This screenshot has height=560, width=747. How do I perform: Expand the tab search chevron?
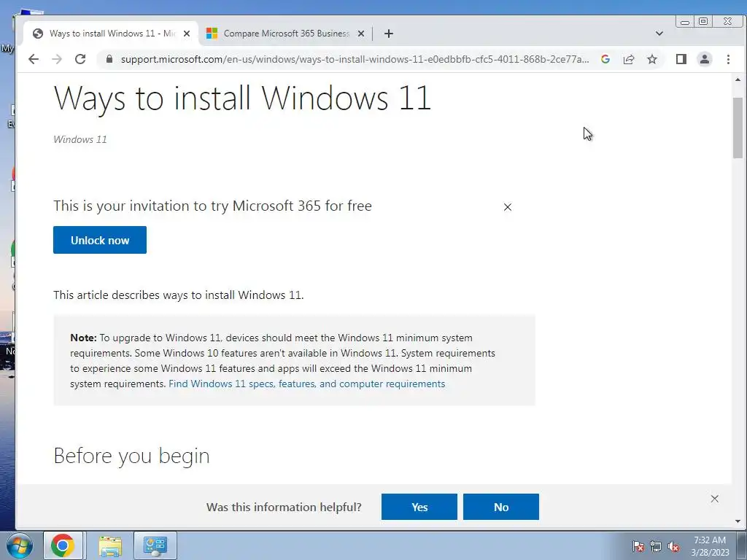click(659, 34)
